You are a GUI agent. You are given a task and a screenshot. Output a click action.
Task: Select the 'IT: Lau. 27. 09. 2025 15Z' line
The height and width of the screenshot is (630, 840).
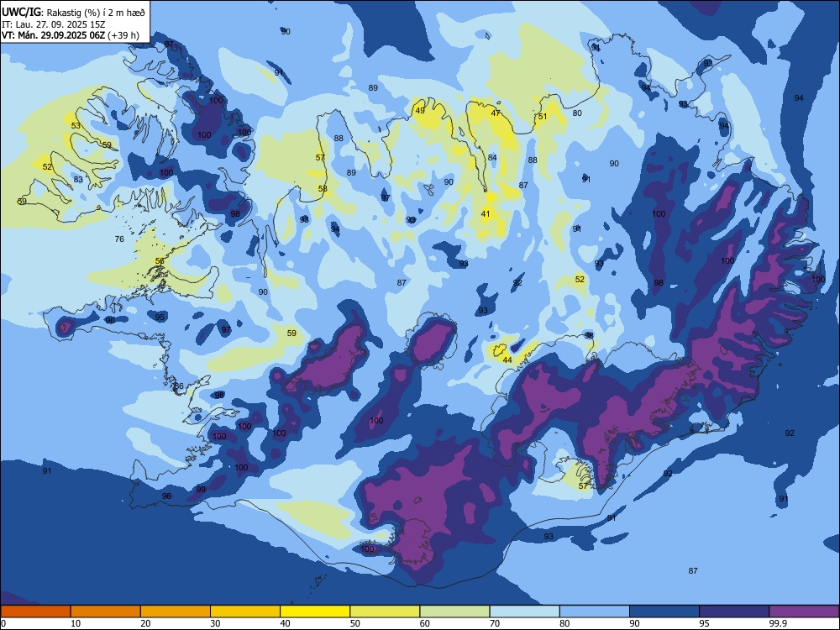tap(53, 24)
